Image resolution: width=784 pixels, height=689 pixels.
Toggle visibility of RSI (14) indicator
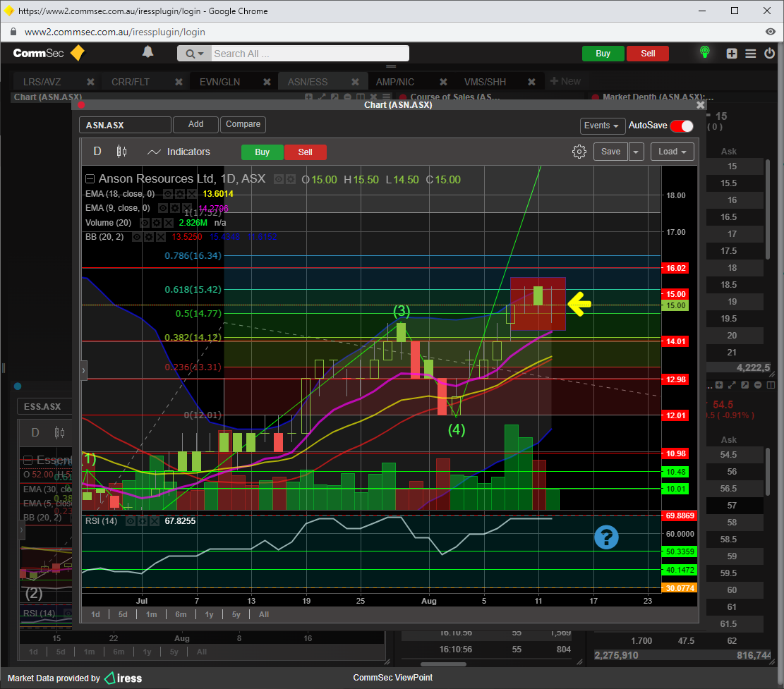click(131, 521)
